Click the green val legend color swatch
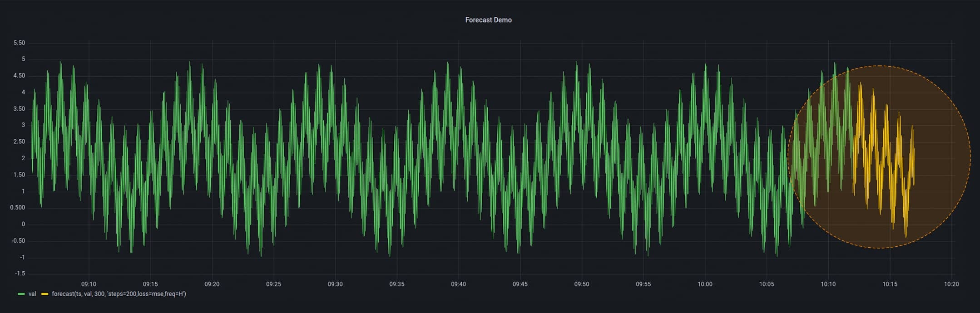 (x=21, y=294)
